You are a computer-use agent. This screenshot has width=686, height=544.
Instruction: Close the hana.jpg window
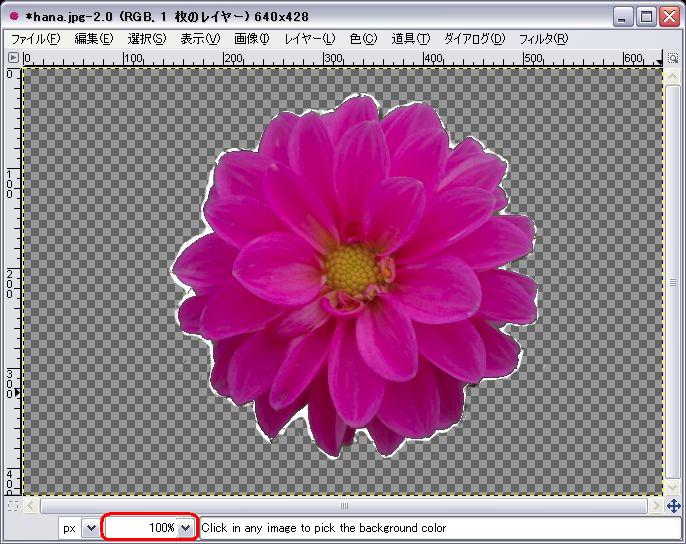coord(669,17)
